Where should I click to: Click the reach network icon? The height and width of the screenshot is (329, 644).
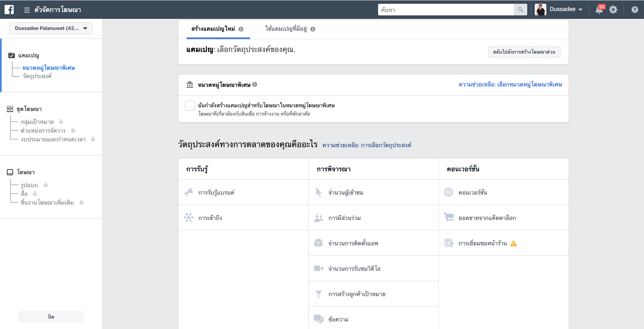(x=189, y=217)
